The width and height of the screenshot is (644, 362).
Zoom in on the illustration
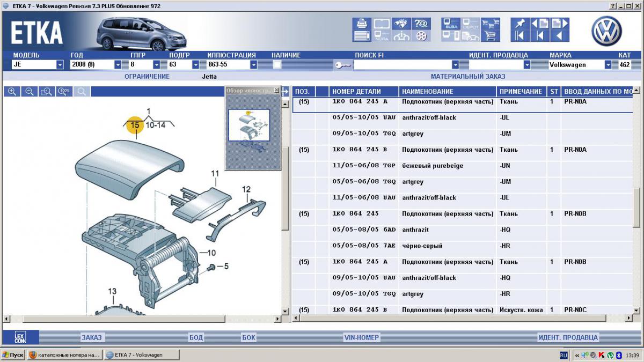(12, 92)
